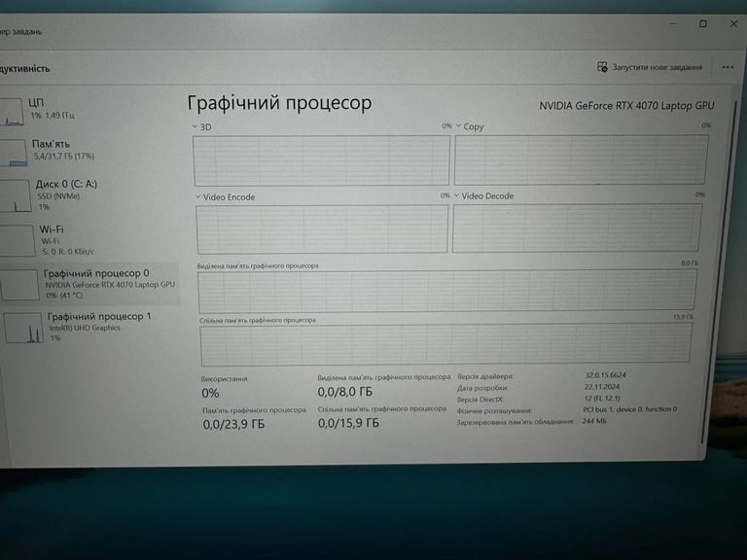The height and width of the screenshot is (560, 747).
Task: Close the Task Manager window
Action: click(733, 23)
